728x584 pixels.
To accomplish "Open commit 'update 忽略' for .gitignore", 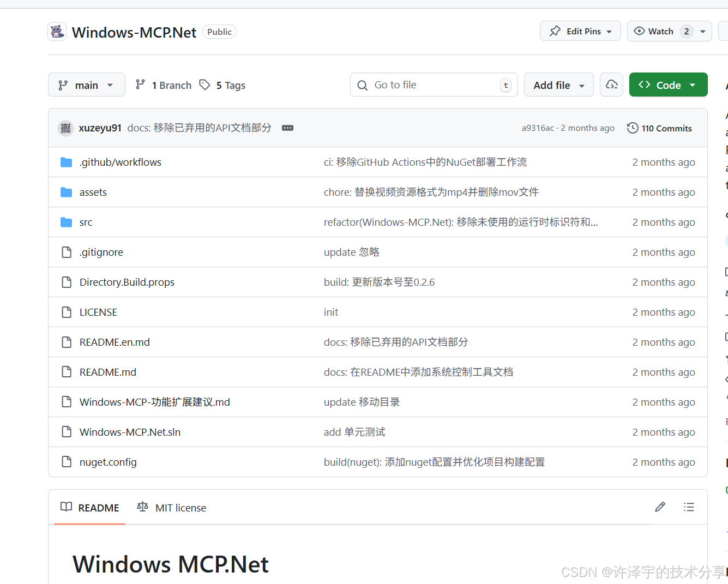I will click(x=352, y=252).
